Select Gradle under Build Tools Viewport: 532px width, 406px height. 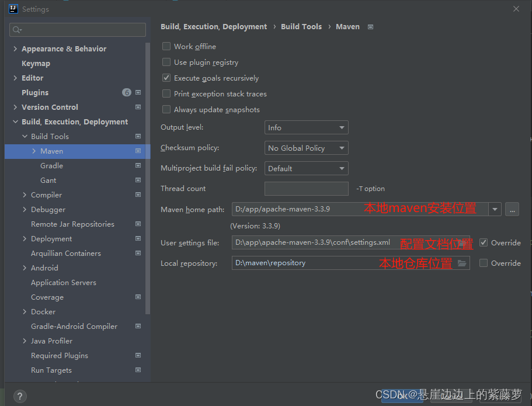click(x=51, y=166)
